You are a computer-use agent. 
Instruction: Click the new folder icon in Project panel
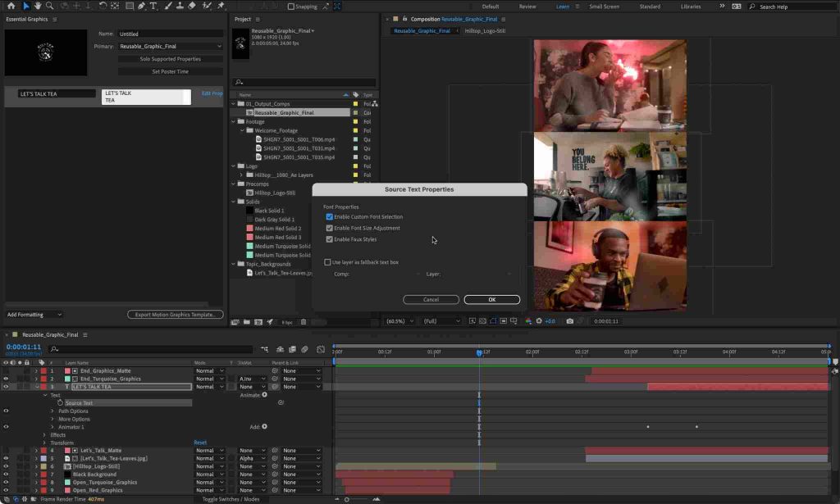coord(246,322)
